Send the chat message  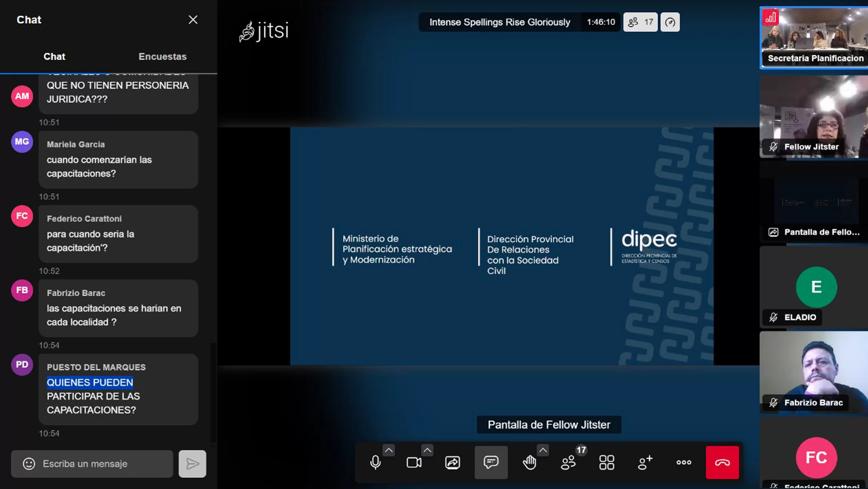point(192,464)
